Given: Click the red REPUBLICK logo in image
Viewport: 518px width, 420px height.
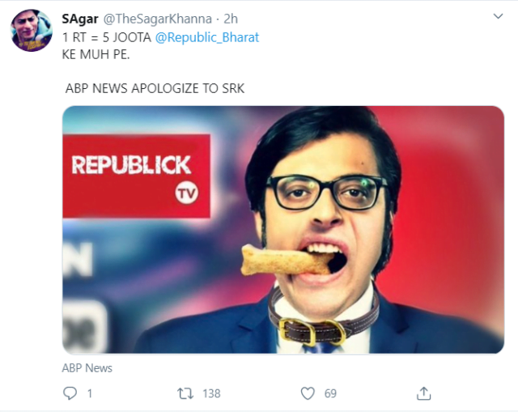Looking at the screenshot, I should (131, 165).
